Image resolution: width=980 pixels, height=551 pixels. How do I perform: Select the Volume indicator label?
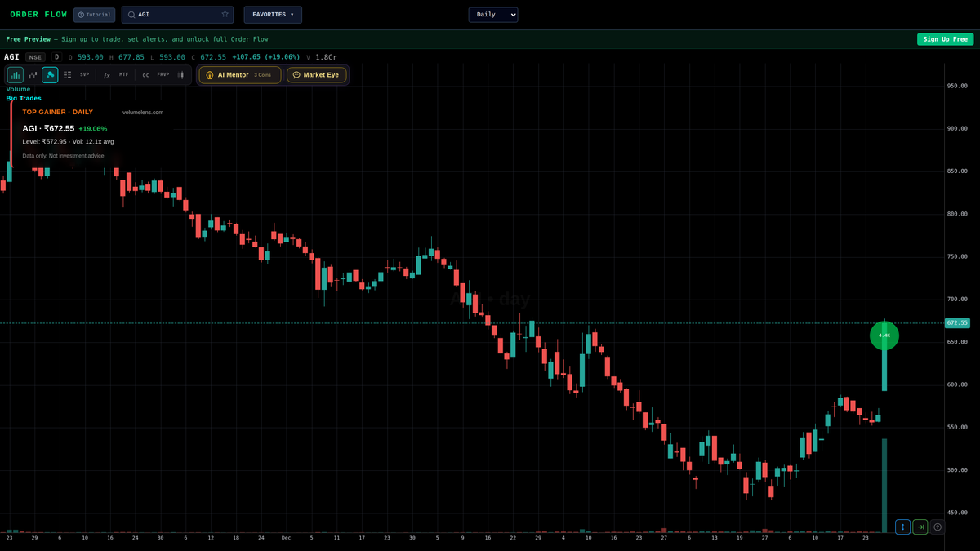pos(18,89)
